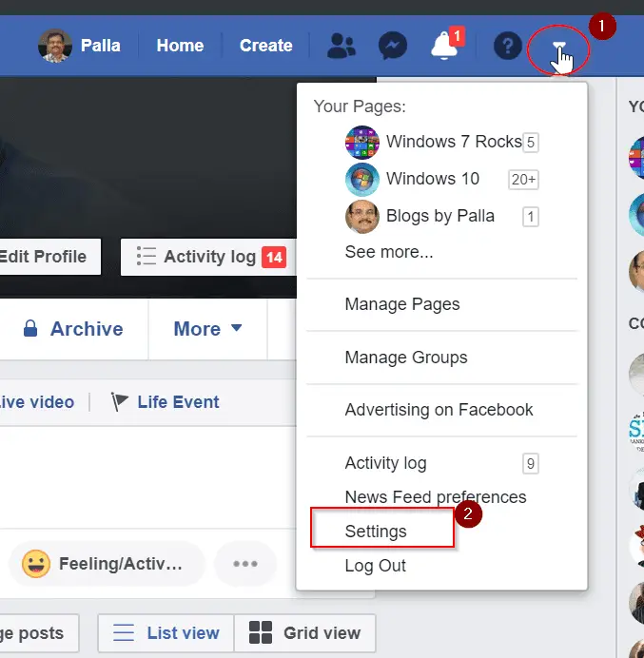Image resolution: width=644 pixels, height=658 pixels.
Task: Click the Activity log button on cover
Action: pyautogui.click(x=208, y=257)
